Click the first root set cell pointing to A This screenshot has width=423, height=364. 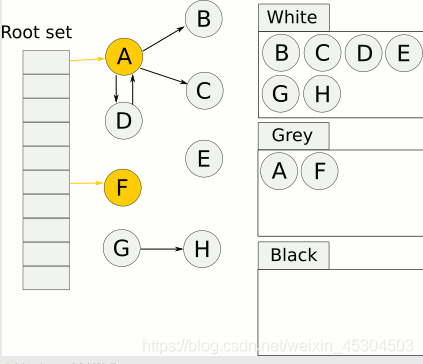(x=46, y=62)
